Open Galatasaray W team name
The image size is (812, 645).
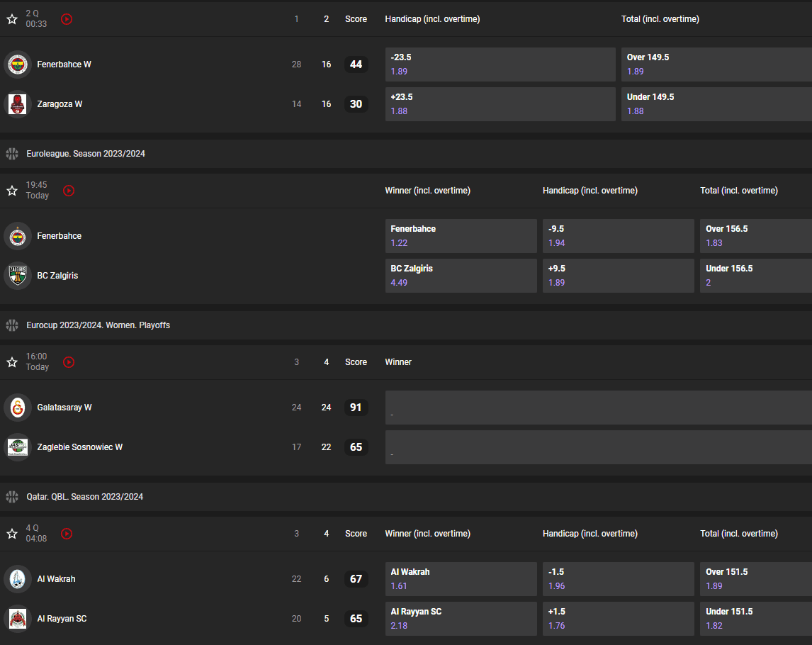click(64, 408)
